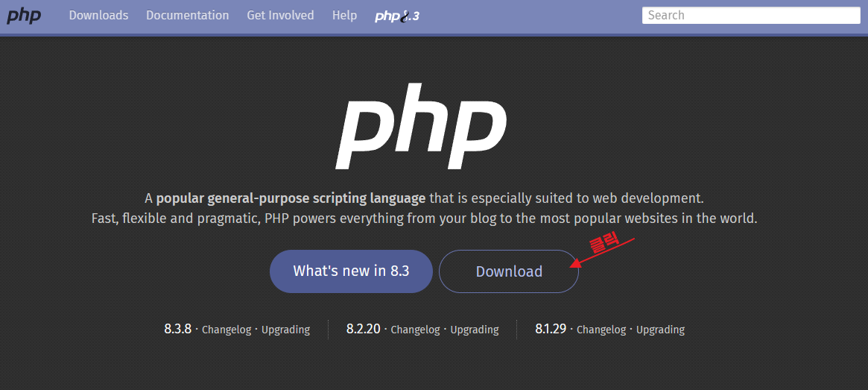868x390 pixels.
Task: Open the Help menu item
Action: coord(344,16)
